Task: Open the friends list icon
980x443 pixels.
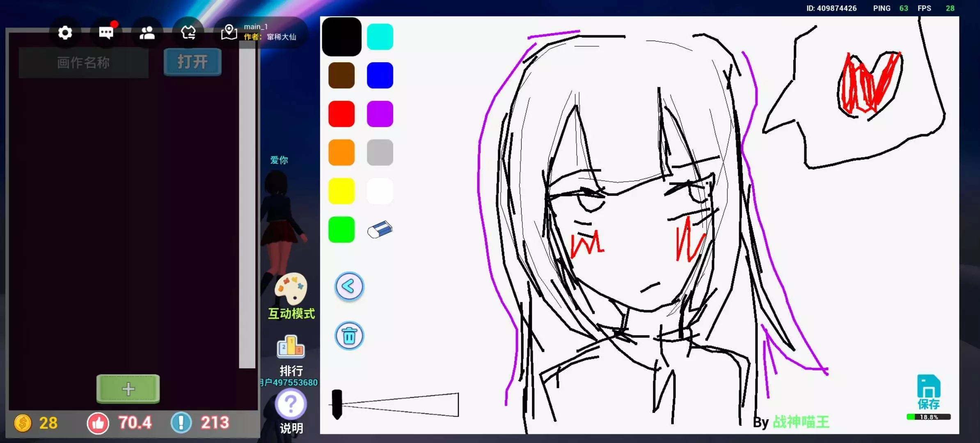Action: pos(147,33)
